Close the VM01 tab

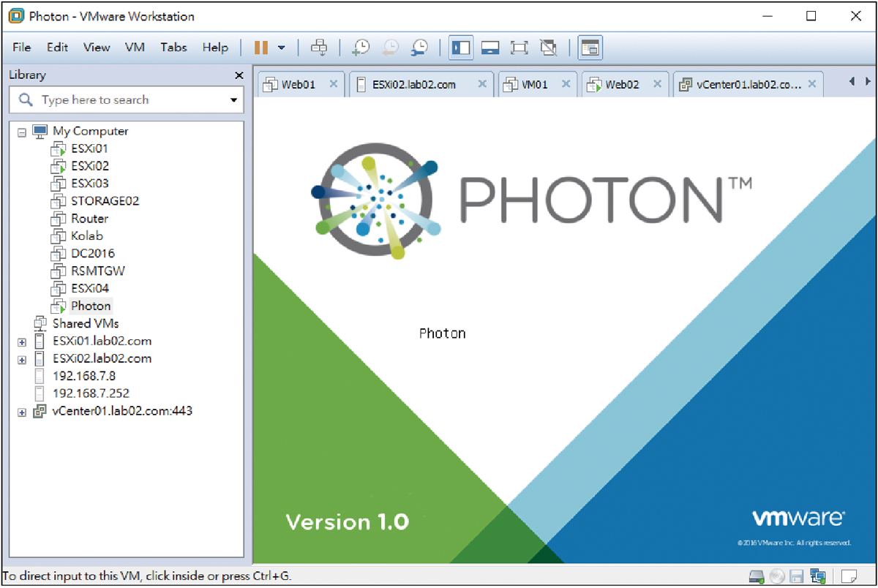(566, 84)
